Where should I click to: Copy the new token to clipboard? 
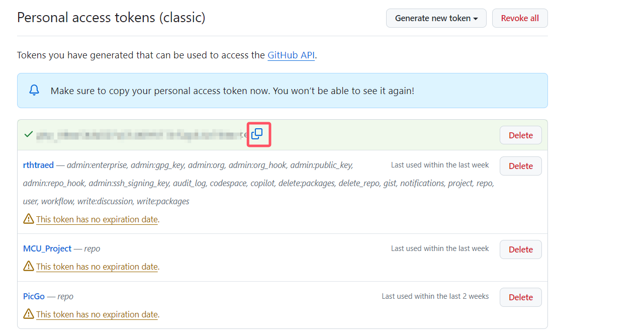click(x=257, y=134)
